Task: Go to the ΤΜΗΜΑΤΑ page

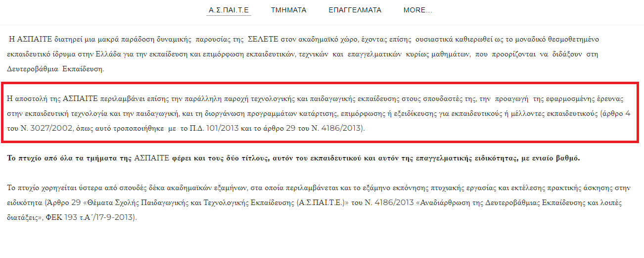Action: point(288,10)
